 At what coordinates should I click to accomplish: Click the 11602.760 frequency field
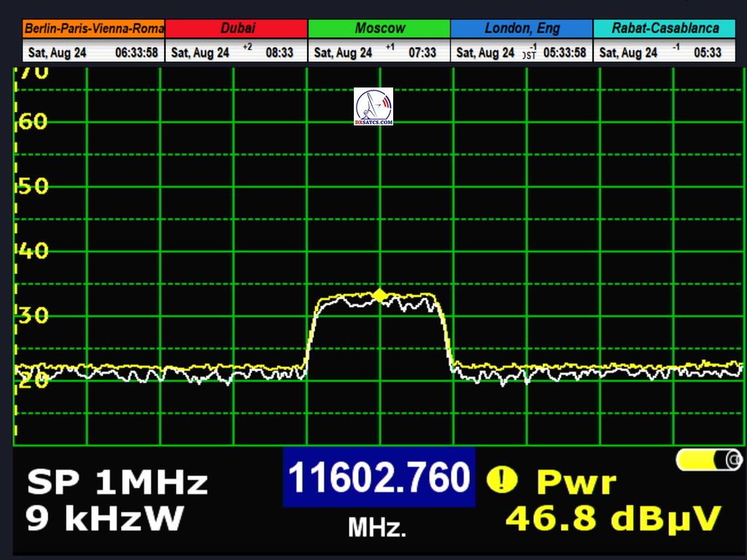pos(379,478)
